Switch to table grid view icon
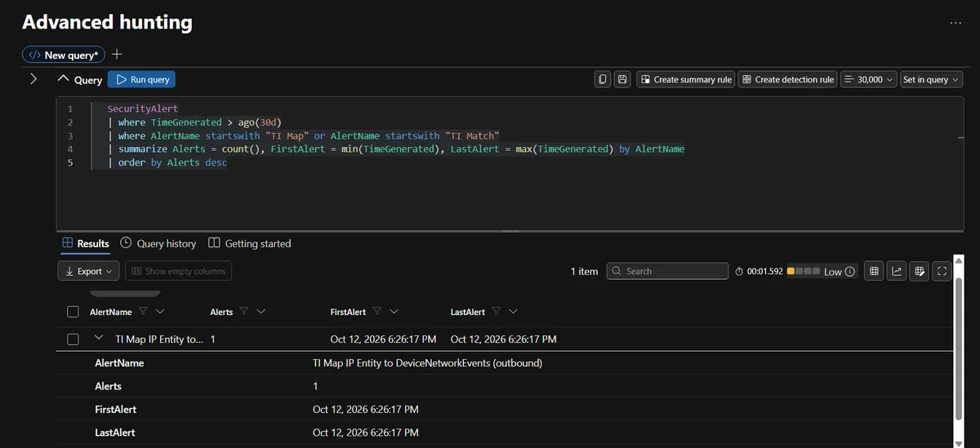Image resolution: width=980 pixels, height=448 pixels. [874, 271]
